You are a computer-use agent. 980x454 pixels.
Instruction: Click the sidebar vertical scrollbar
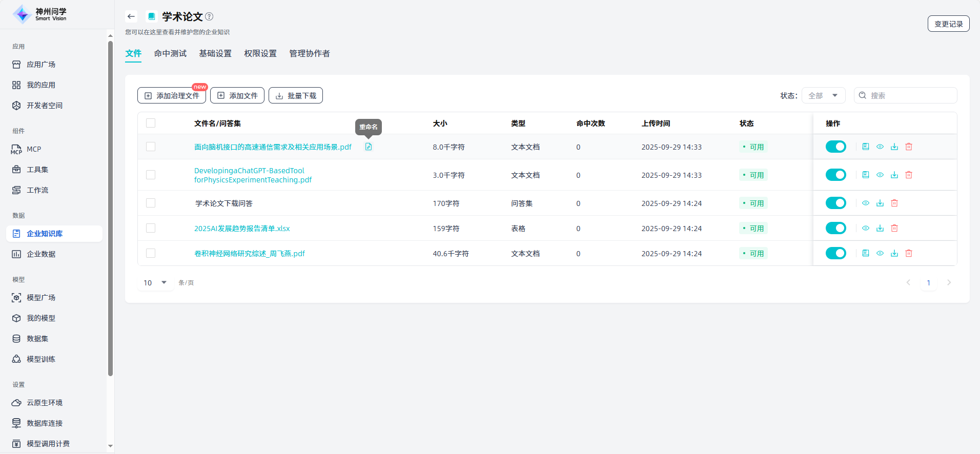pyautogui.click(x=110, y=205)
